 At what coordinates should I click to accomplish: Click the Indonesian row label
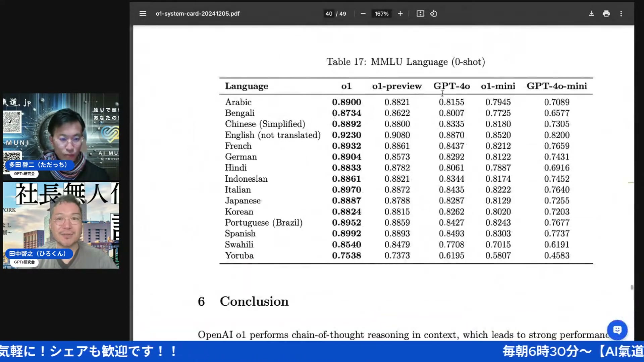(x=246, y=179)
